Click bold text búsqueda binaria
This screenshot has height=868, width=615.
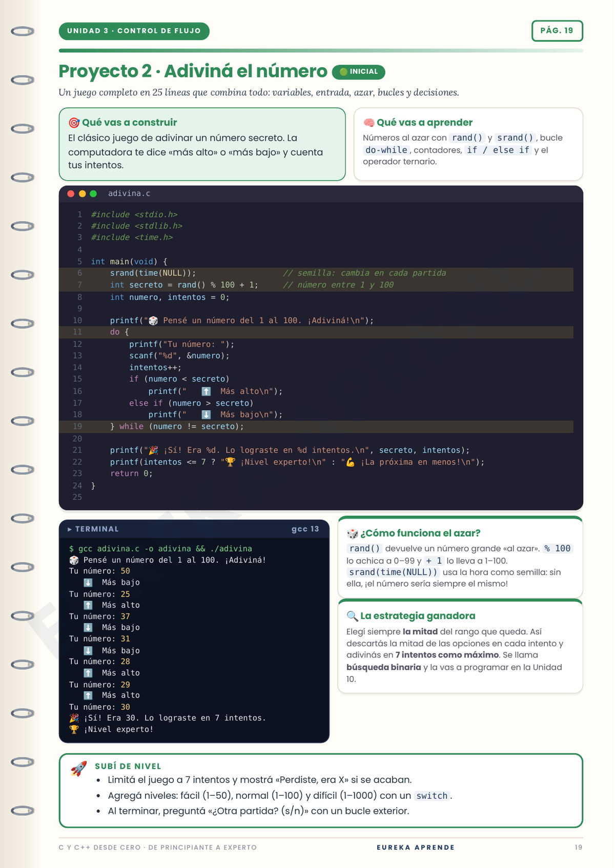click(383, 667)
